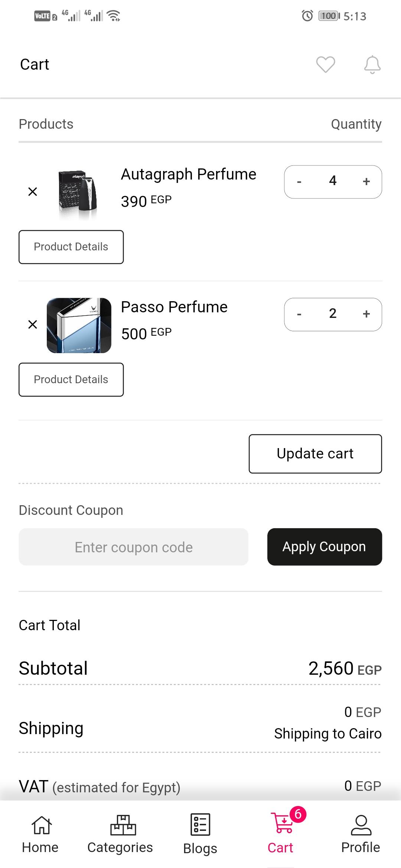
Task: Apply the discount coupon
Action: (325, 547)
